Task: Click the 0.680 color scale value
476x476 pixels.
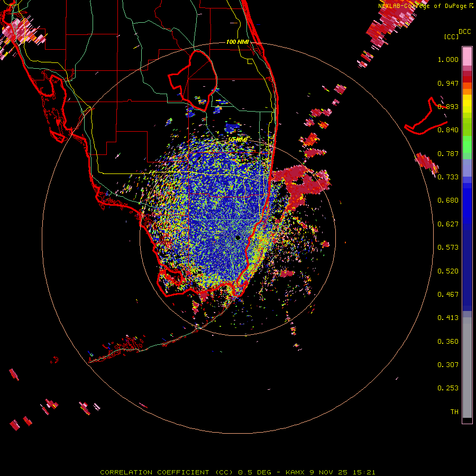Action: coord(448,200)
